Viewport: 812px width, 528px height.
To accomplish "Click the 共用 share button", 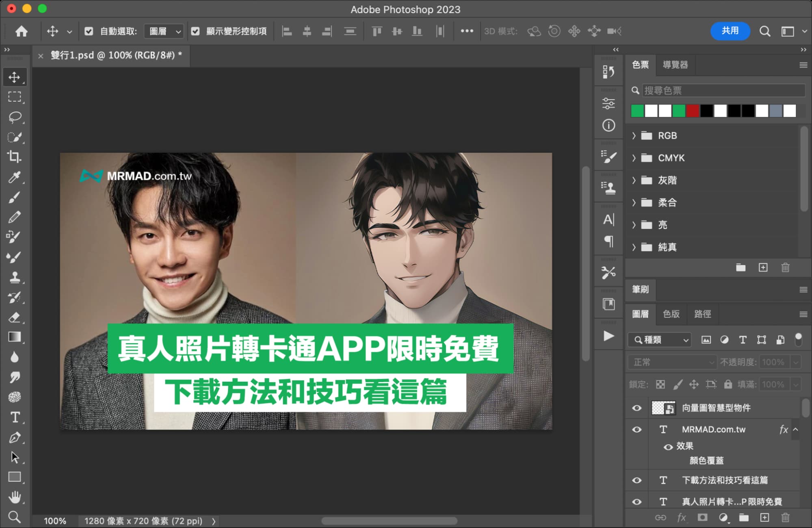I will (x=730, y=31).
